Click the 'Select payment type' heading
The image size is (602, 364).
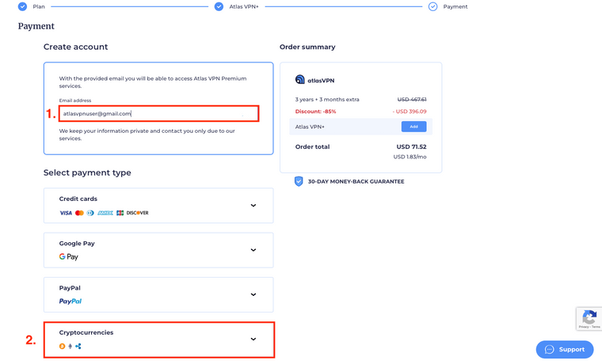87,173
